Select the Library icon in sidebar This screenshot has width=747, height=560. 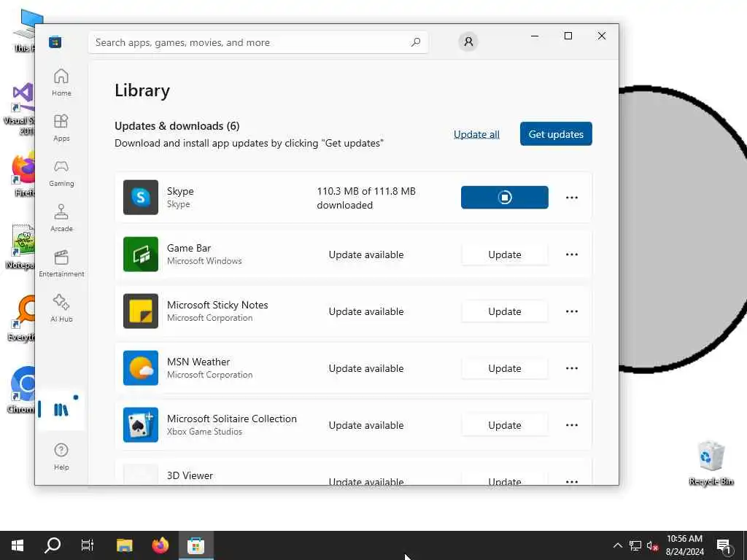pyautogui.click(x=61, y=410)
